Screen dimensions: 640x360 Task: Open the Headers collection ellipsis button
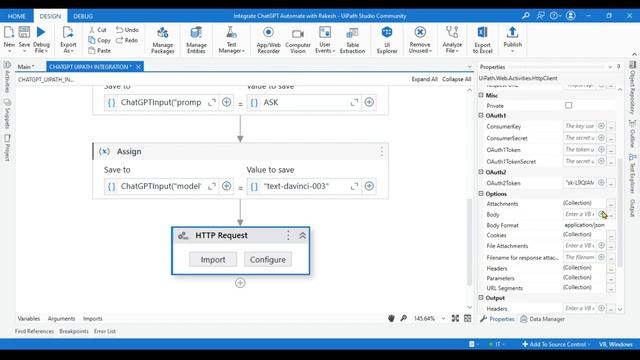tap(611, 269)
